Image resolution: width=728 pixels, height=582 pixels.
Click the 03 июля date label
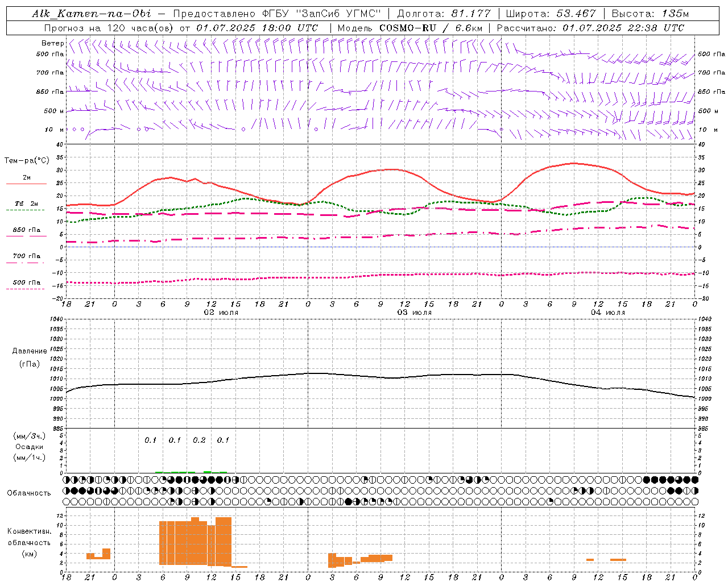pyautogui.click(x=415, y=313)
